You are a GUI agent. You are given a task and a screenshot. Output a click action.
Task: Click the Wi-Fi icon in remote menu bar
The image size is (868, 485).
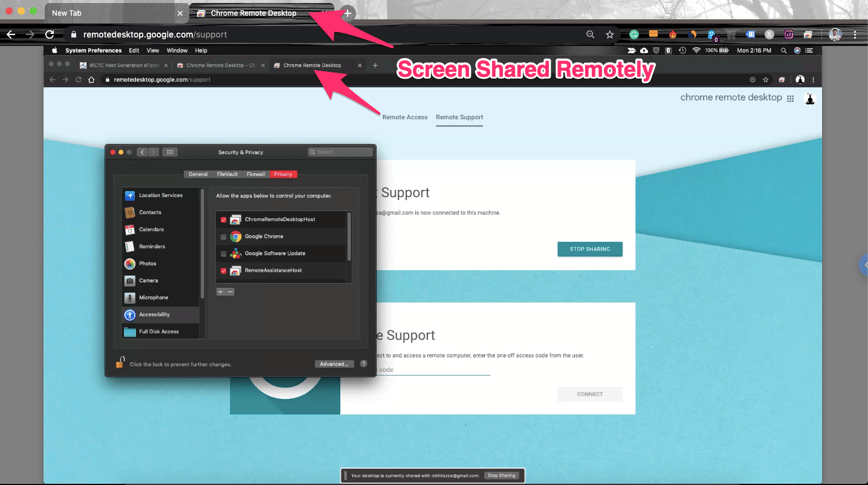[x=696, y=50]
